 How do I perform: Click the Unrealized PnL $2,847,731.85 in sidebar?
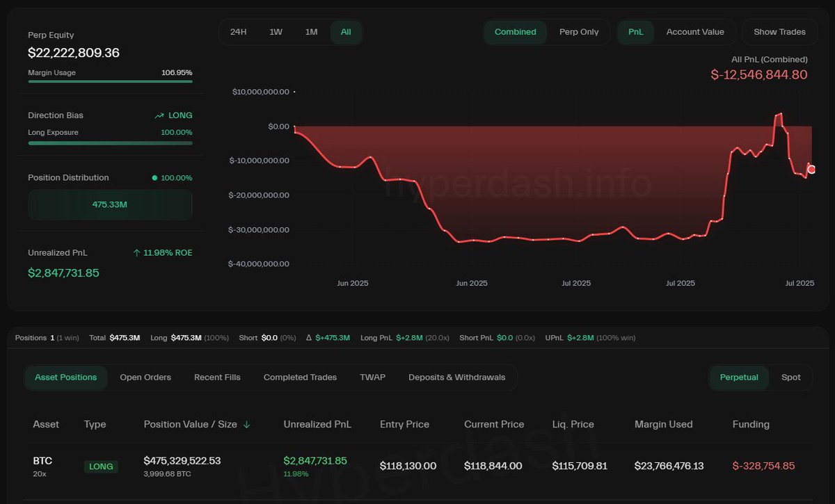point(63,273)
